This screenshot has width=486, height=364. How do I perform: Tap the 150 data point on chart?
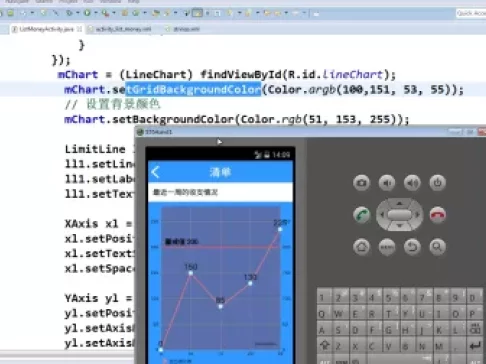pos(191,273)
